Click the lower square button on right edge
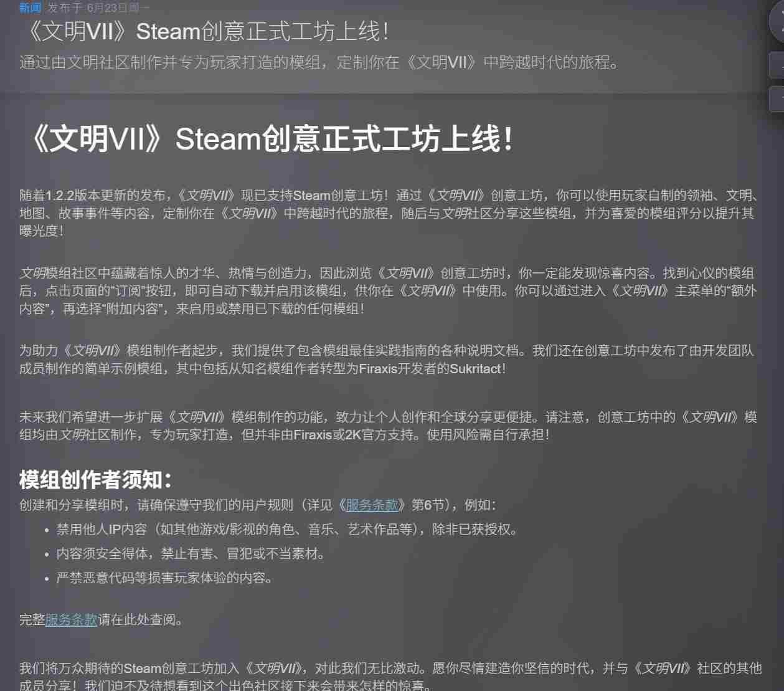 click(777, 99)
